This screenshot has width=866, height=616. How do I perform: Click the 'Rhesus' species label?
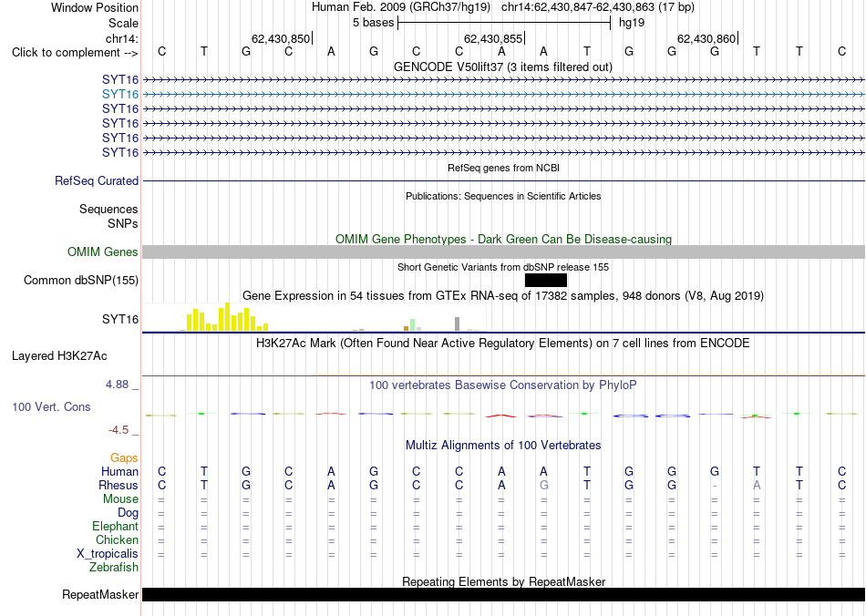pyautogui.click(x=119, y=486)
